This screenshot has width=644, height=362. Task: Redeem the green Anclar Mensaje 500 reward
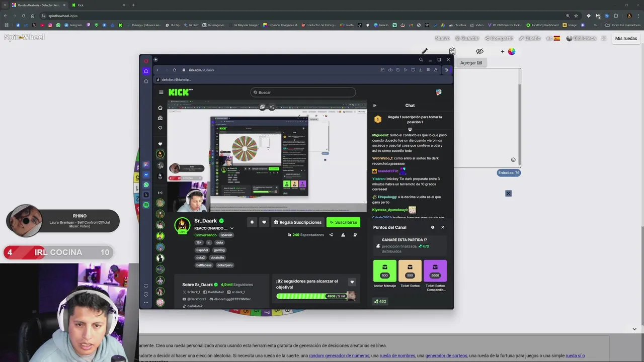click(x=385, y=270)
